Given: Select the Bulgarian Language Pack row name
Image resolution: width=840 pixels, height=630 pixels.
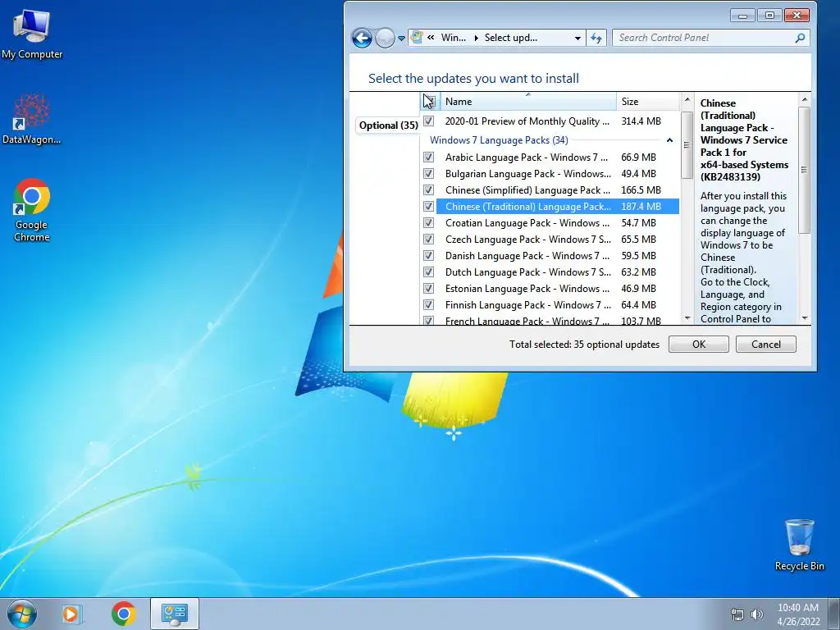Looking at the screenshot, I should pyautogui.click(x=528, y=174).
